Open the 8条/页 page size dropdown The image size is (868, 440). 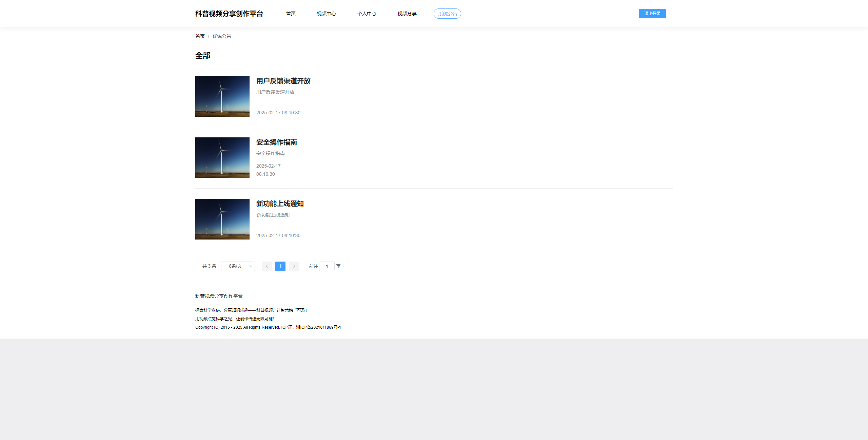coord(238,266)
